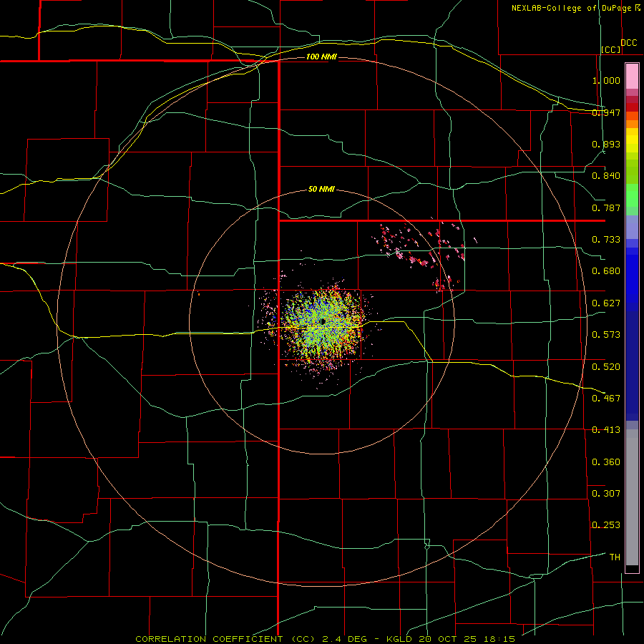
Task: Click the 1.000 scale value
Action: pyautogui.click(x=606, y=80)
